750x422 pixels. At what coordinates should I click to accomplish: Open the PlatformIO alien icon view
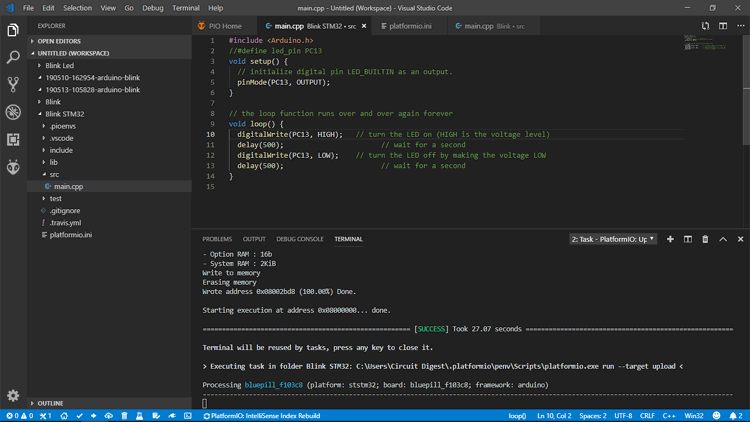[x=13, y=167]
